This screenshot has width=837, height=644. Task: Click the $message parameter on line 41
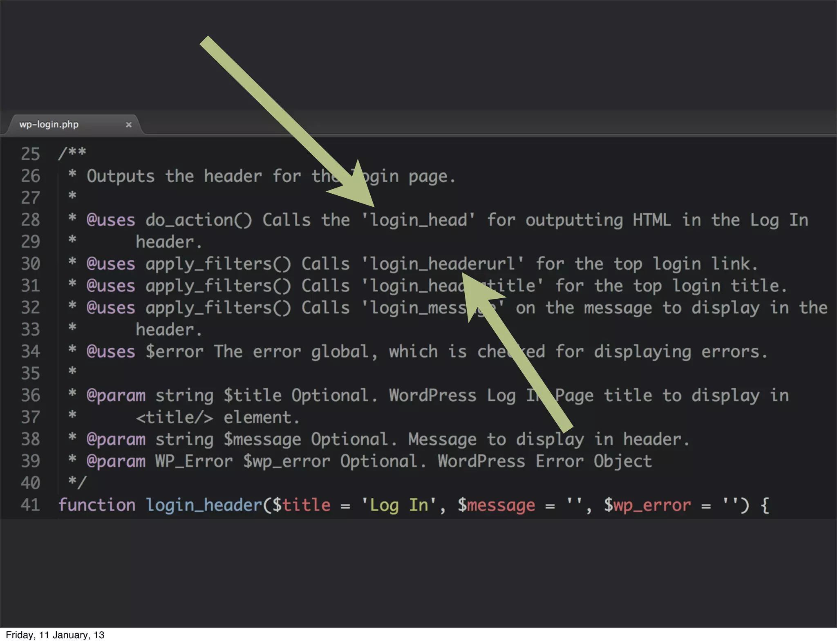[x=496, y=505]
